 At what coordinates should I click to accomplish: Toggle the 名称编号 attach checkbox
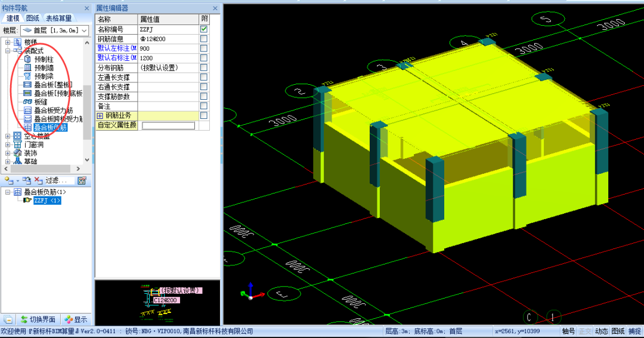[x=204, y=29]
